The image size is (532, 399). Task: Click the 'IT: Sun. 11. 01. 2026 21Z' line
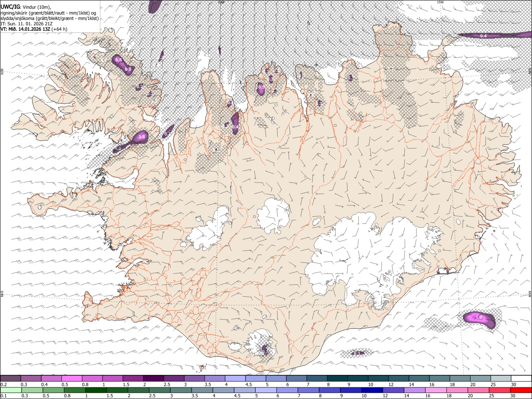click(26, 24)
